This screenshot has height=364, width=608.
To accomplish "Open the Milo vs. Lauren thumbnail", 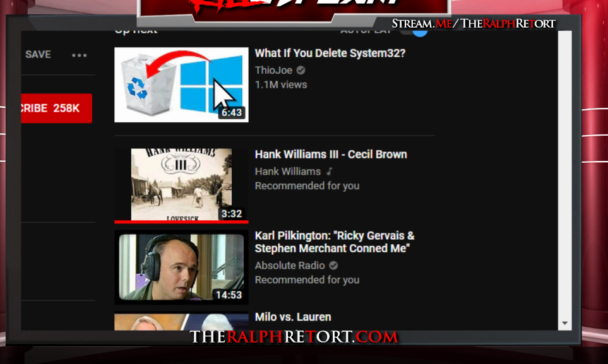I will [181, 321].
